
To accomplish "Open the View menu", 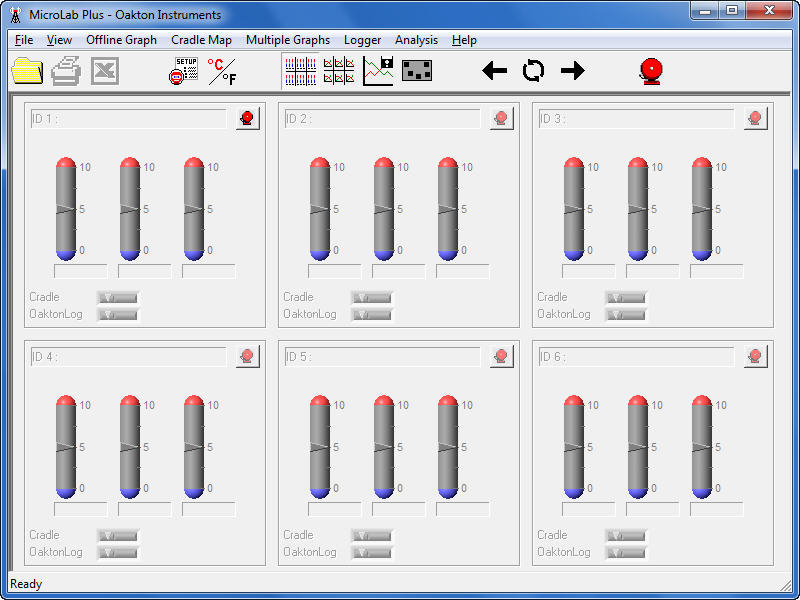I will 59,40.
